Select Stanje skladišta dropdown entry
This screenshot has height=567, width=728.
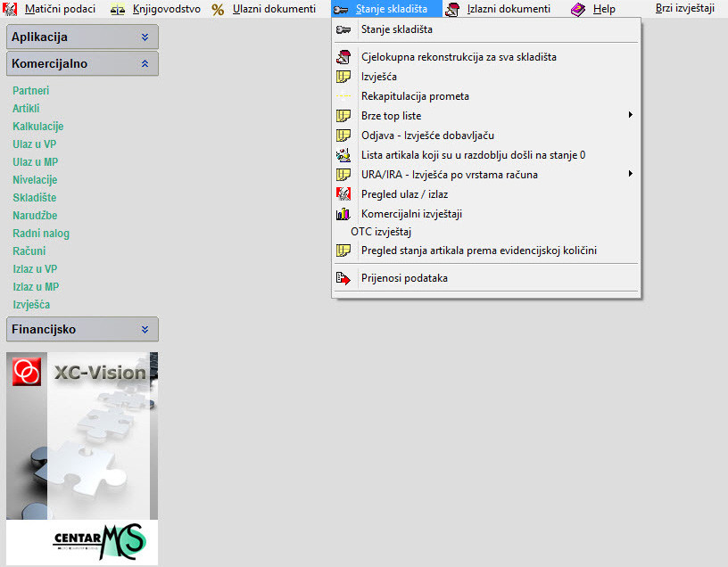pyautogui.click(x=486, y=29)
